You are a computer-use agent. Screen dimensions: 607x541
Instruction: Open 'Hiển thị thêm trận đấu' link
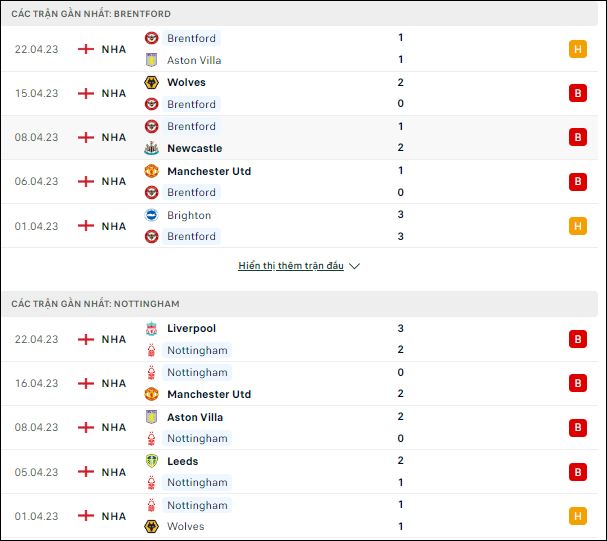point(291,266)
